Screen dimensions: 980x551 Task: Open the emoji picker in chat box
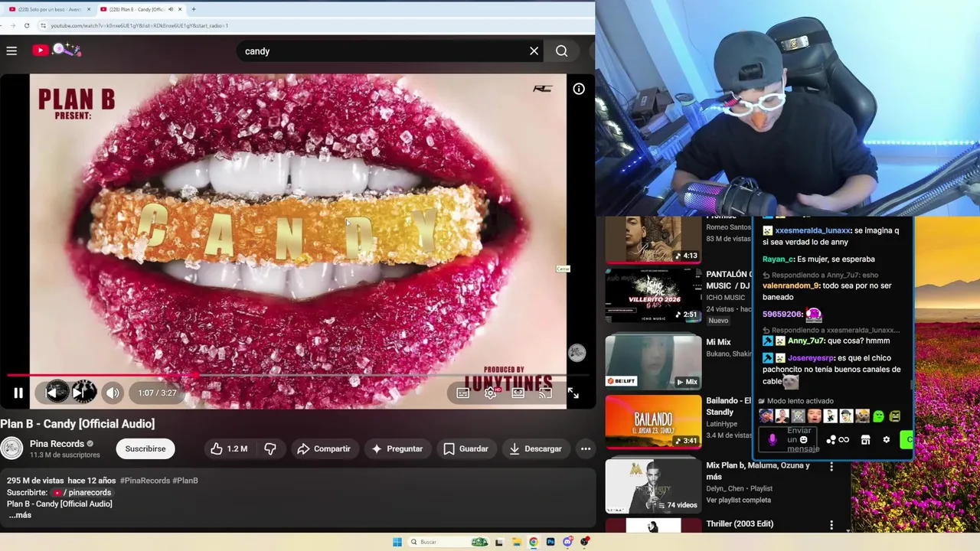point(803,440)
